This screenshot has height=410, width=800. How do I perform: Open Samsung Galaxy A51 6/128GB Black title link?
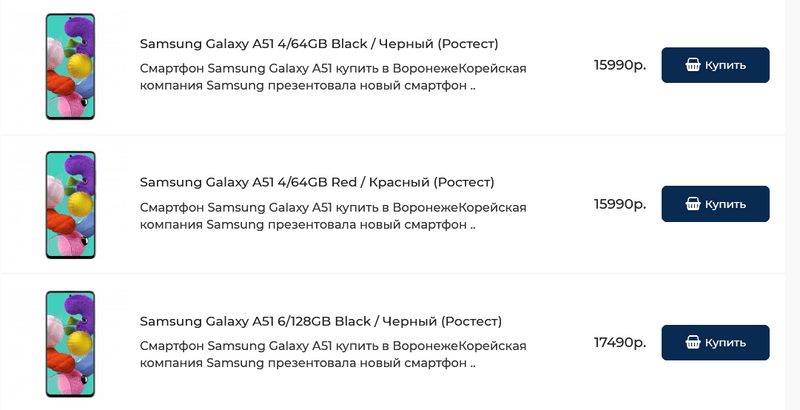321,321
